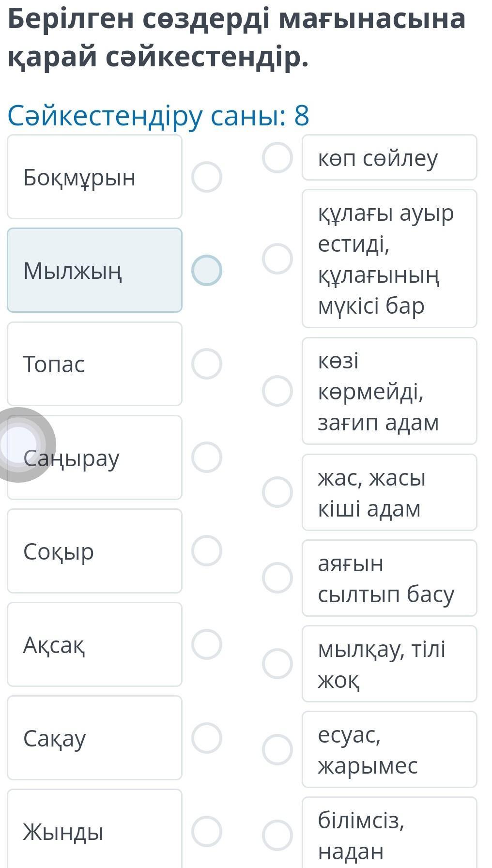Select the radio circle beside көп сөйлеу
This screenshot has height=868, width=492.
(277, 157)
